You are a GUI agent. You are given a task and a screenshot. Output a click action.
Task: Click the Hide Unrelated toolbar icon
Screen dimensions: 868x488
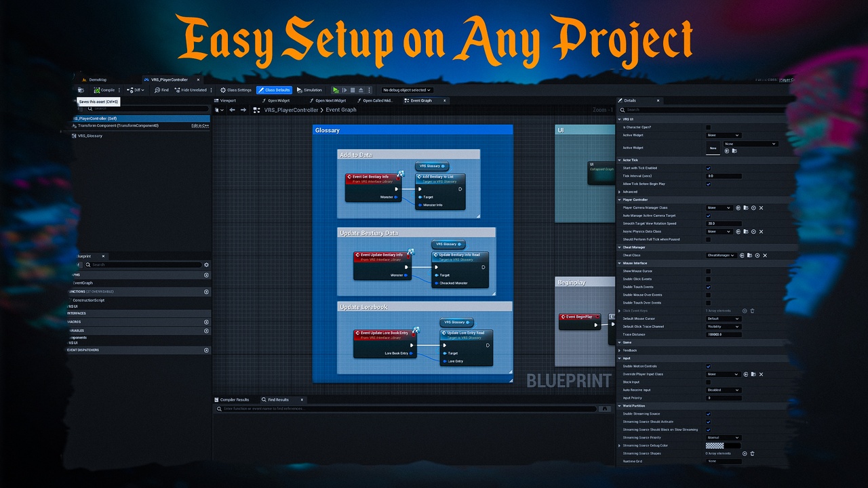pyautogui.click(x=178, y=90)
